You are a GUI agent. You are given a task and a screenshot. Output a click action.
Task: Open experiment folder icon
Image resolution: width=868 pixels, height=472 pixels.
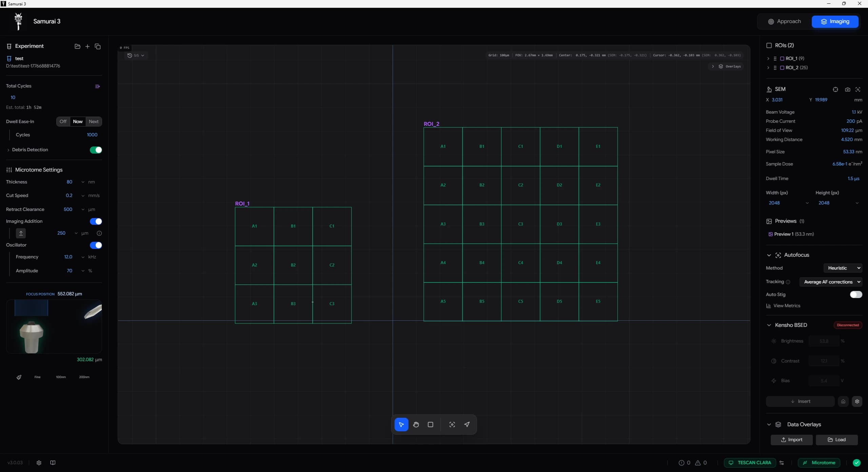77,46
